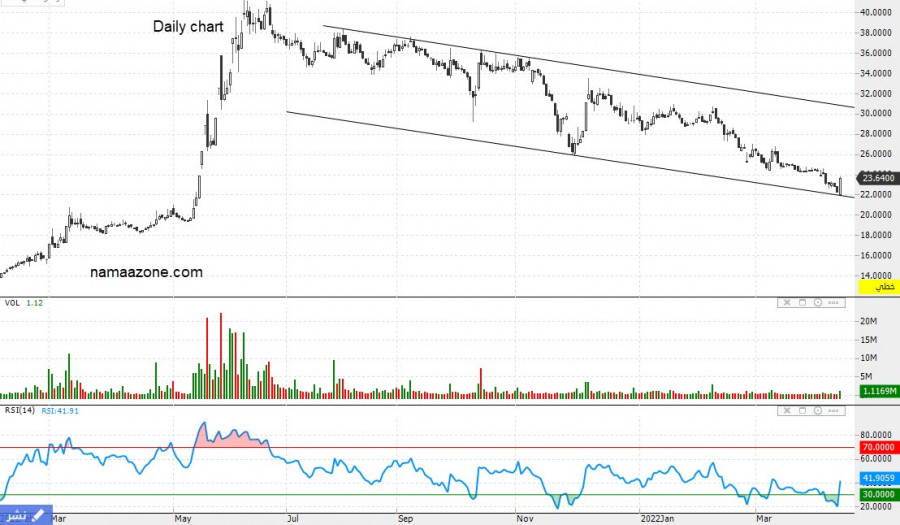Click the namaazone.com watermark text
The width and height of the screenshot is (900, 525).
pos(146,272)
